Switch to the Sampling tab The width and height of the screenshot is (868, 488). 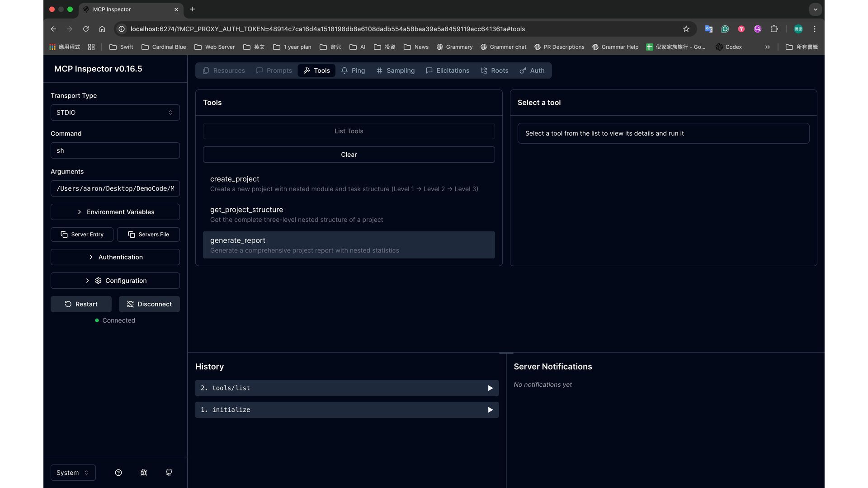click(396, 70)
